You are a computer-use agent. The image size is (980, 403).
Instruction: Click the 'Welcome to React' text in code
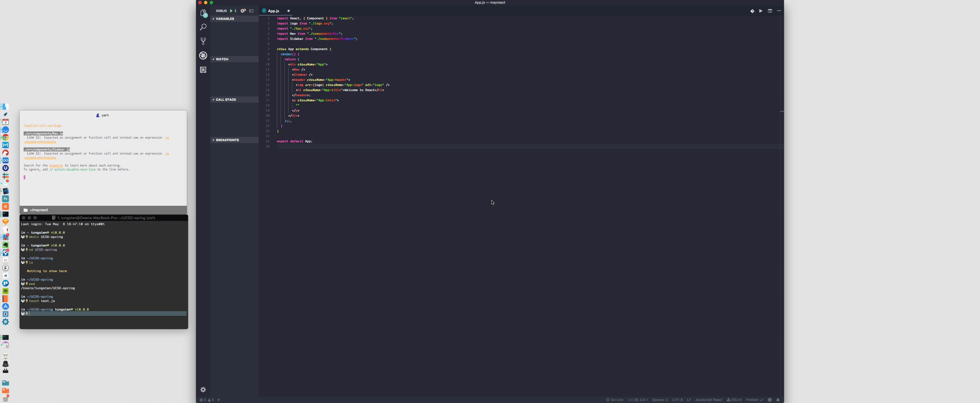click(360, 90)
